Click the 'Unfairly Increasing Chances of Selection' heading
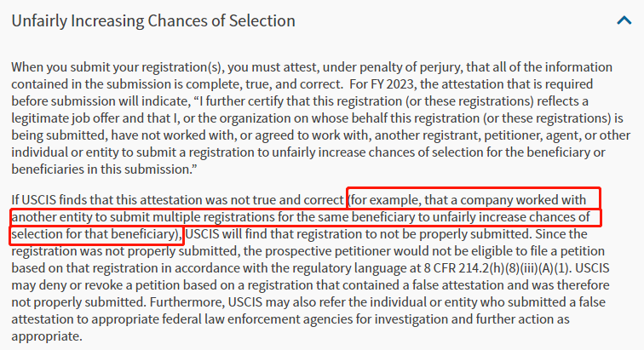644x350 pixels. (x=153, y=20)
